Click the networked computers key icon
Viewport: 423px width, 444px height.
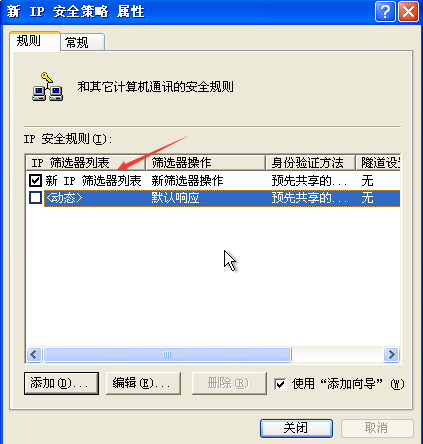47,87
